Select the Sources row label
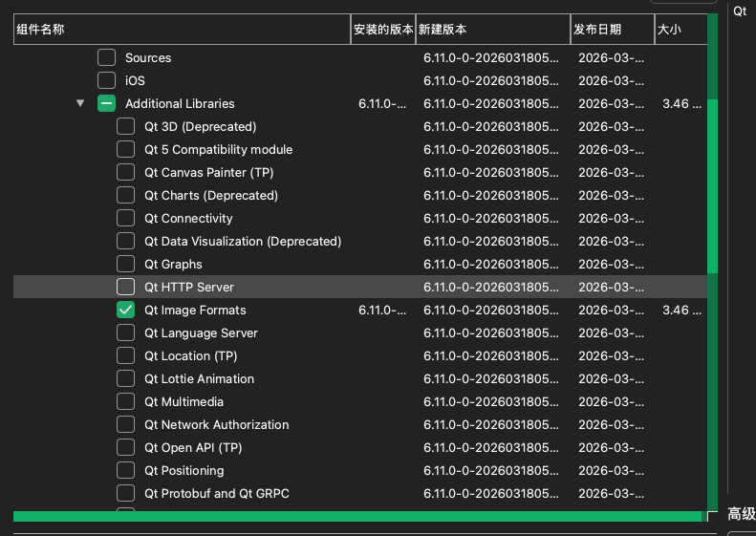756x536 pixels. point(148,58)
